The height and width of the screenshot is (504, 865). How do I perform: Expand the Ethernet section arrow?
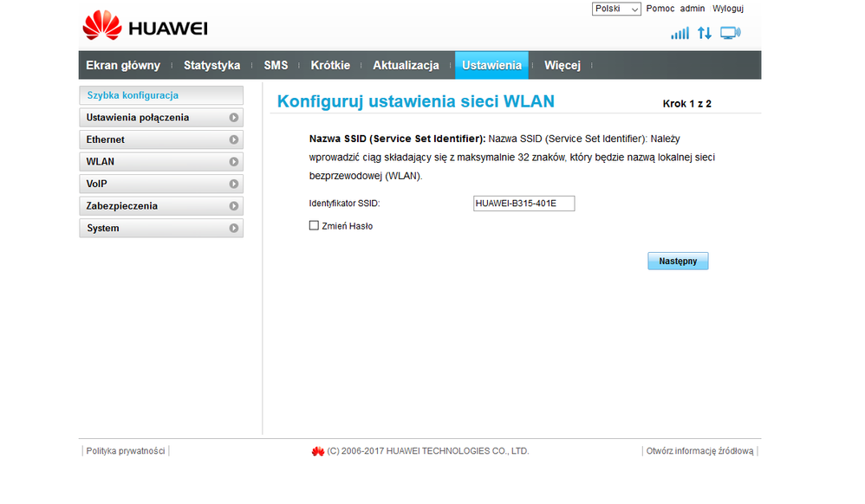point(234,139)
